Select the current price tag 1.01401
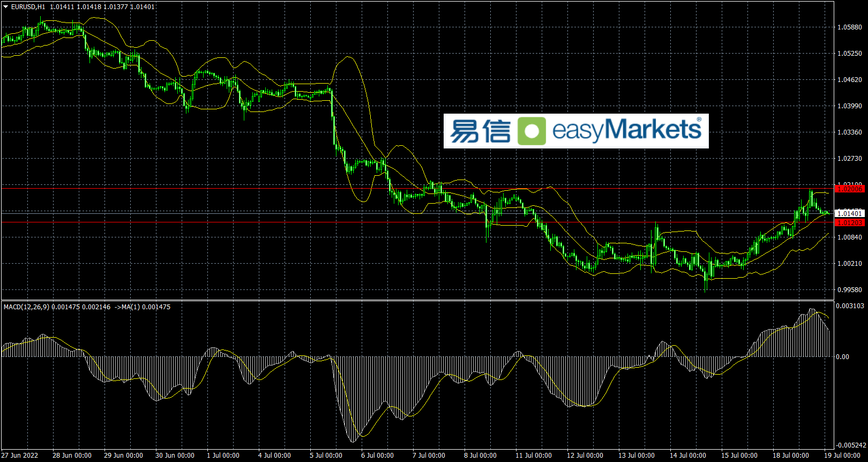 [x=850, y=213]
